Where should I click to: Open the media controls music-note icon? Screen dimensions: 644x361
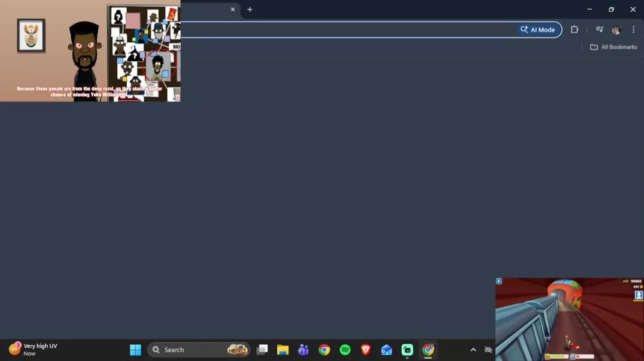(599, 30)
